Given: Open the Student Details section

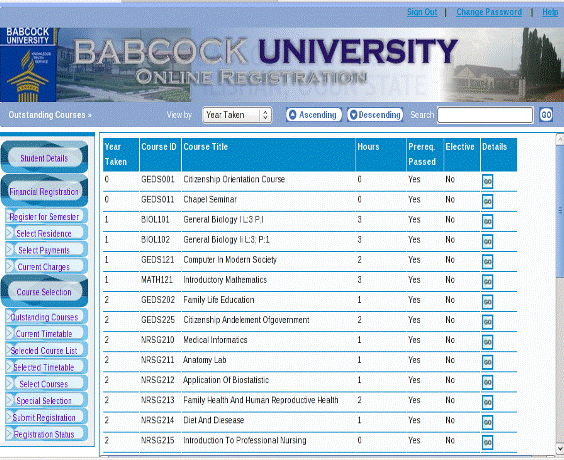Looking at the screenshot, I should [44, 158].
